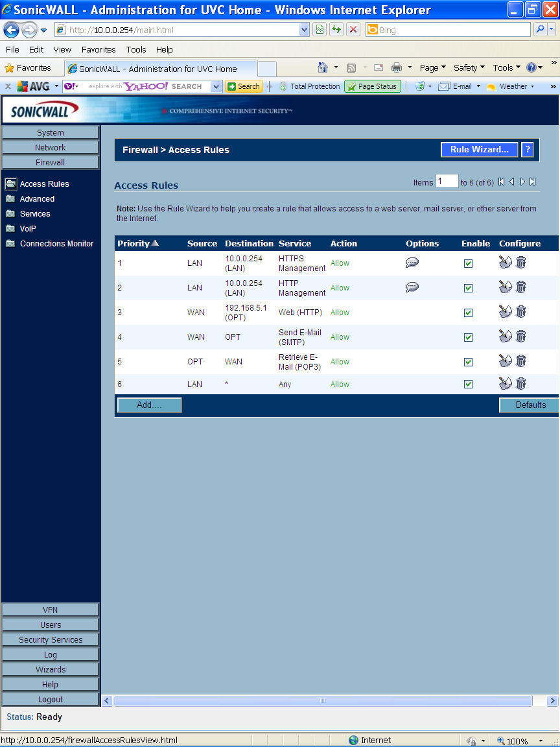The image size is (560, 747).
Task: Open the Favorites menu in menu bar
Action: coord(99,49)
